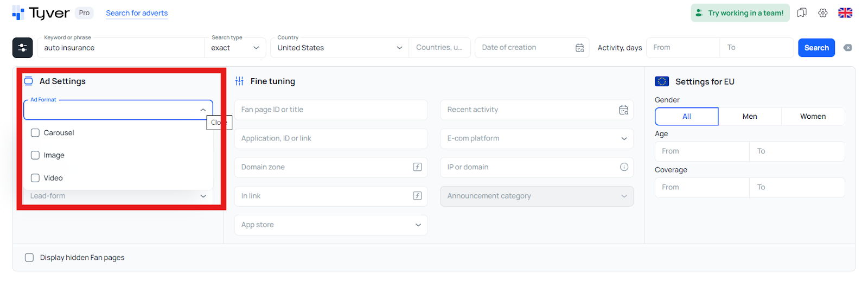This screenshot has height=281, width=868.
Task: Clear search with the gray X icon
Action: click(847, 48)
